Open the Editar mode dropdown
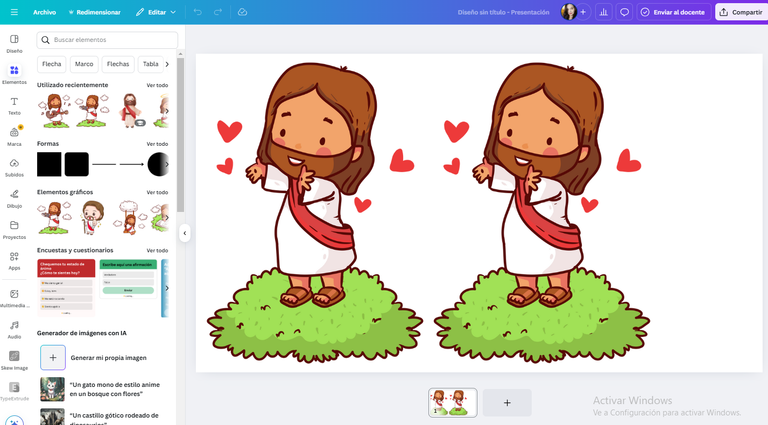 tap(156, 12)
